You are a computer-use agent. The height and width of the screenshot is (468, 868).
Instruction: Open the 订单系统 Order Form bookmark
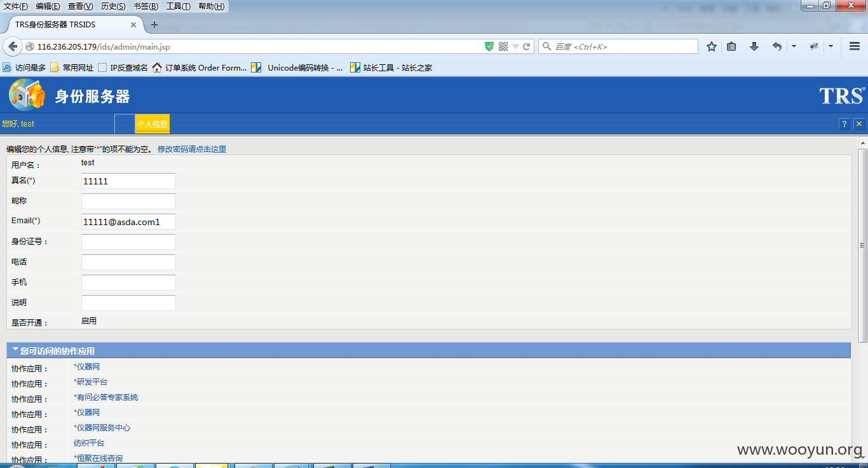tap(200, 67)
